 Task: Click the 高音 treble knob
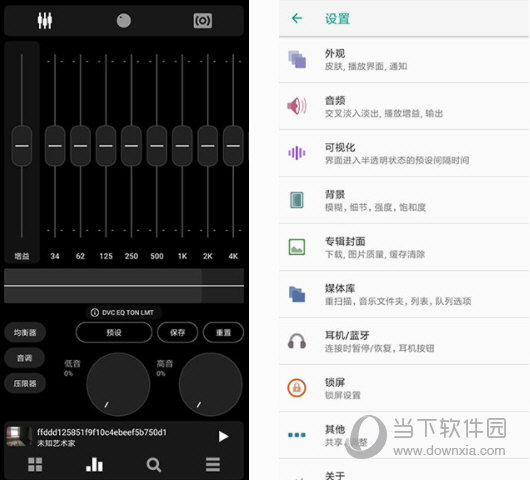(x=211, y=384)
